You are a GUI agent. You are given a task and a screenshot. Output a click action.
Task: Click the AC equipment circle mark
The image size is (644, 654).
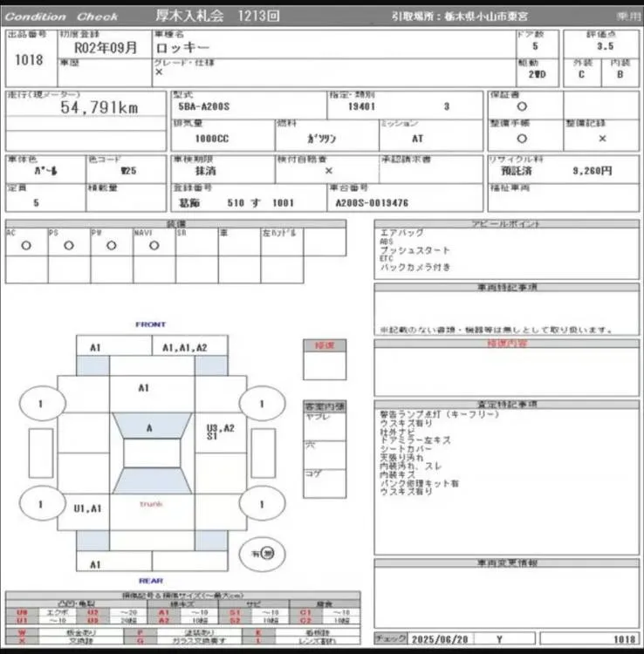pos(26,246)
